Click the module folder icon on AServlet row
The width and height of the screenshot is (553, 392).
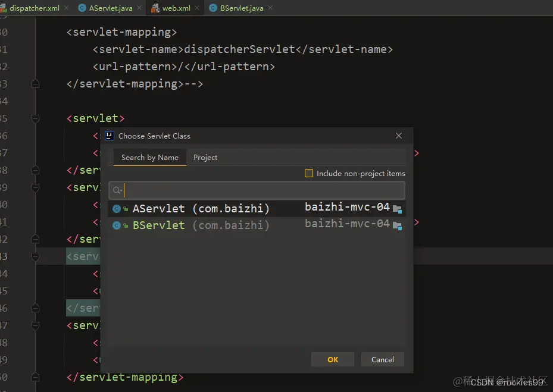pyautogui.click(x=397, y=209)
